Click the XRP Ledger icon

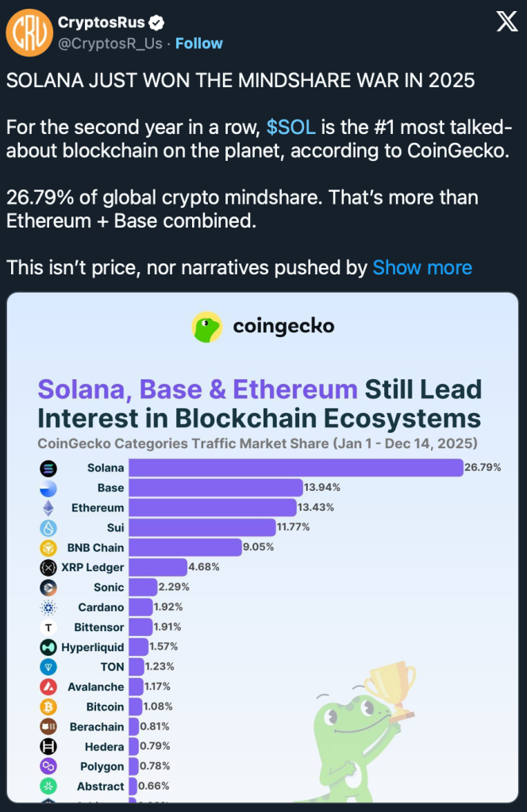click(48, 567)
